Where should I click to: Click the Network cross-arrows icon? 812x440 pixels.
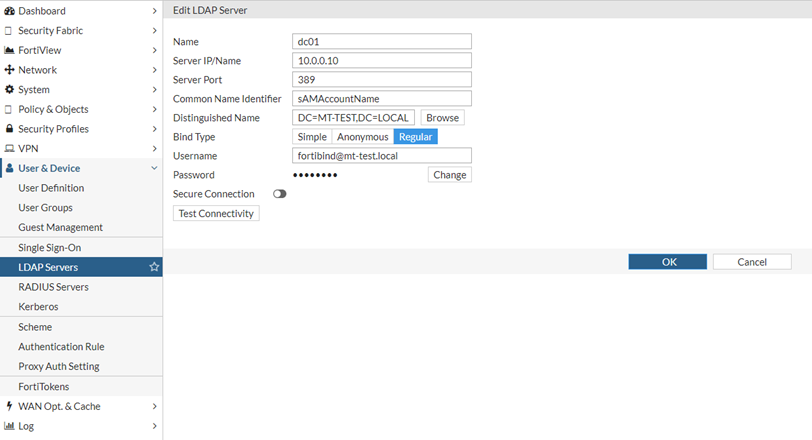point(9,70)
